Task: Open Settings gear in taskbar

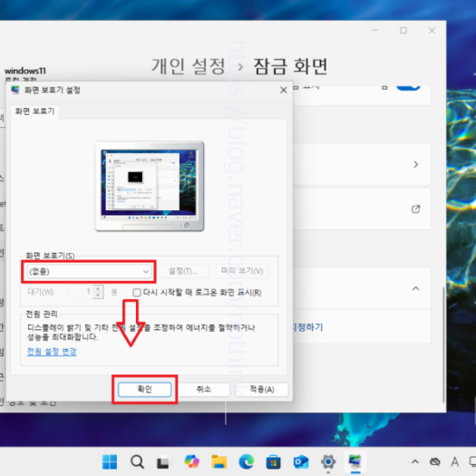Action: (x=328, y=462)
